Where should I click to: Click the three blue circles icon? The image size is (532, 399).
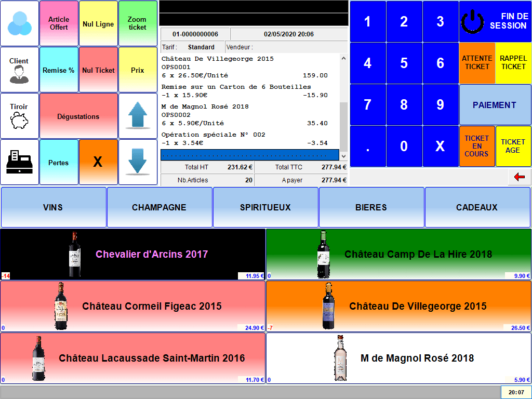click(x=20, y=23)
